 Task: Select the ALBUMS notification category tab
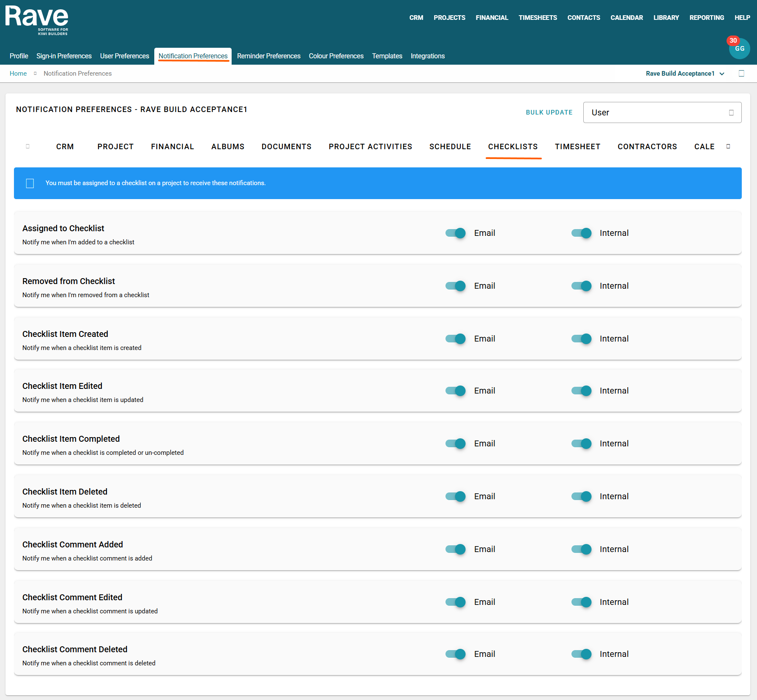[228, 147]
